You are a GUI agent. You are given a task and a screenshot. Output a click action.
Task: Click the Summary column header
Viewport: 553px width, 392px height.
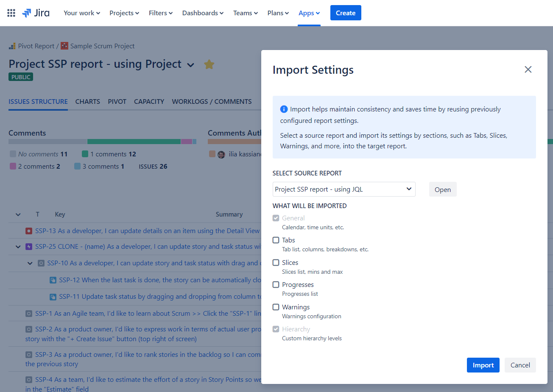(x=229, y=214)
